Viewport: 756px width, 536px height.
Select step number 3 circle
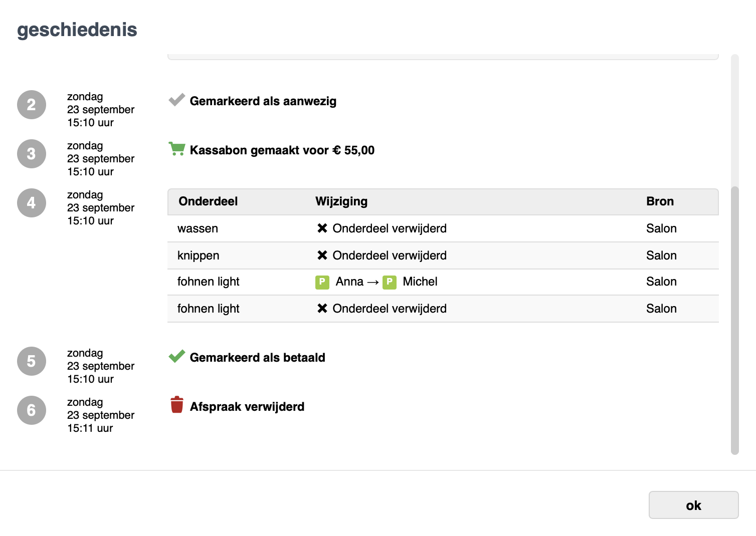click(32, 154)
